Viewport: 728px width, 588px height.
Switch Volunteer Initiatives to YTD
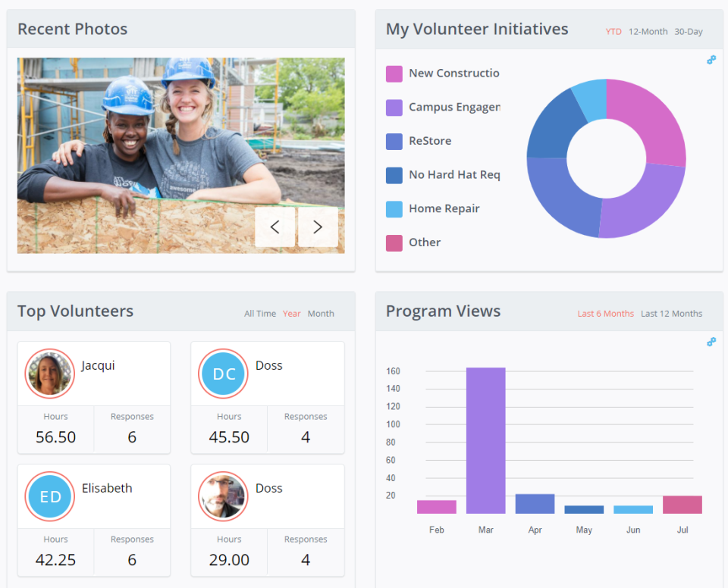[613, 32]
